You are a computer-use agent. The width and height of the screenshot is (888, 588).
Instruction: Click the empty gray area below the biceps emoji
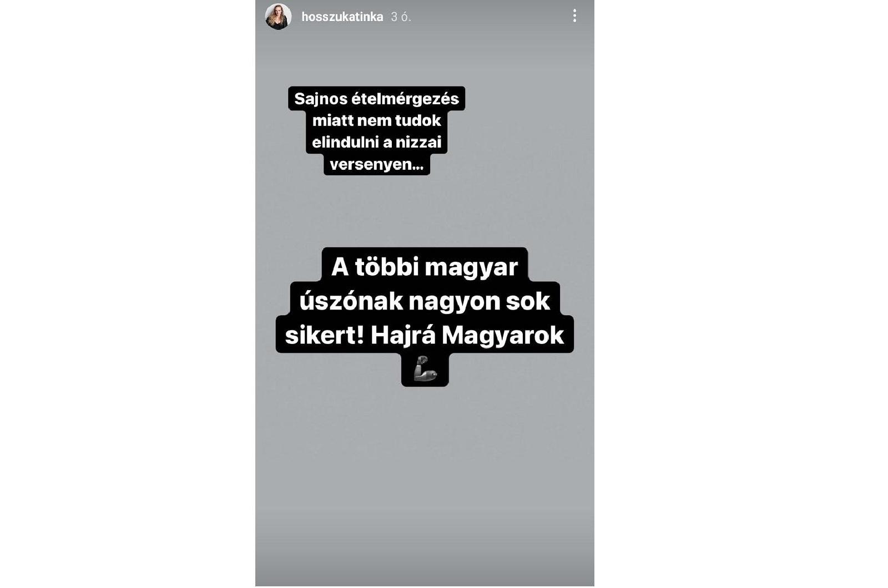(x=425, y=472)
